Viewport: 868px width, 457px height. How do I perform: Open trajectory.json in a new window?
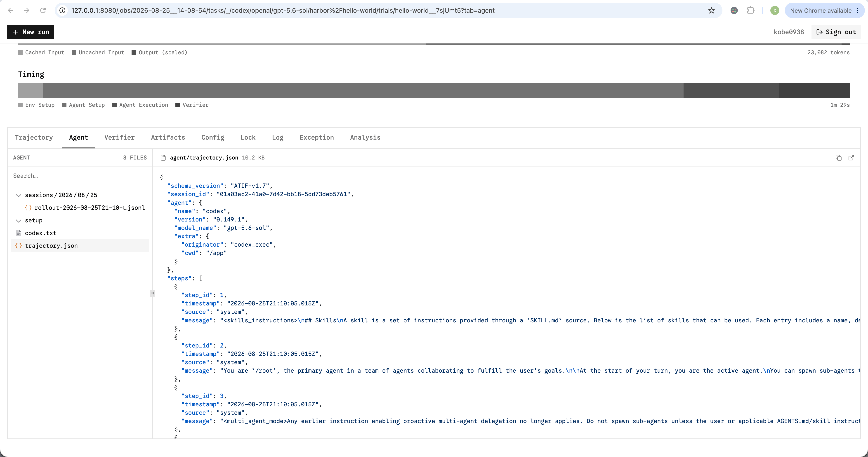[851, 158]
